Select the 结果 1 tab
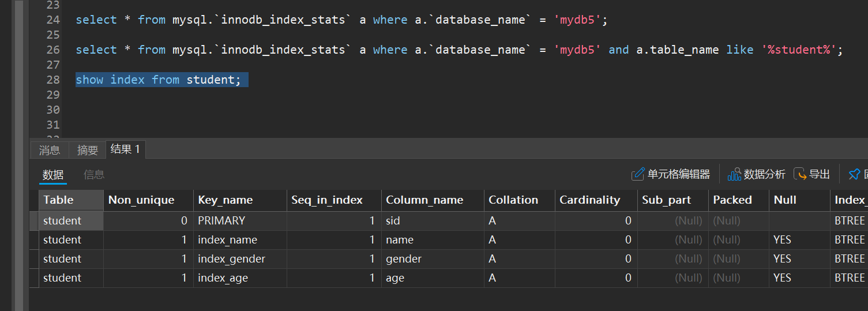The width and height of the screenshot is (868, 311). tap(125, 149)
